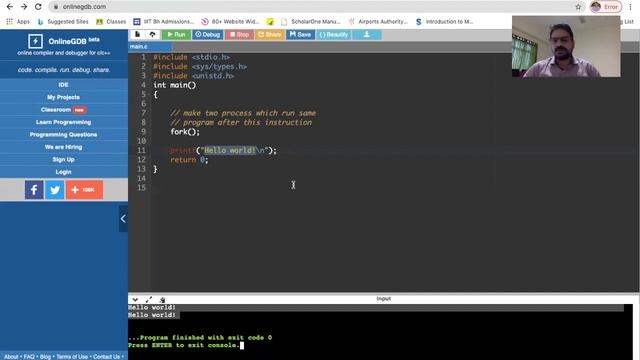Start the debugger with Debug button

(x=208, y=35)
